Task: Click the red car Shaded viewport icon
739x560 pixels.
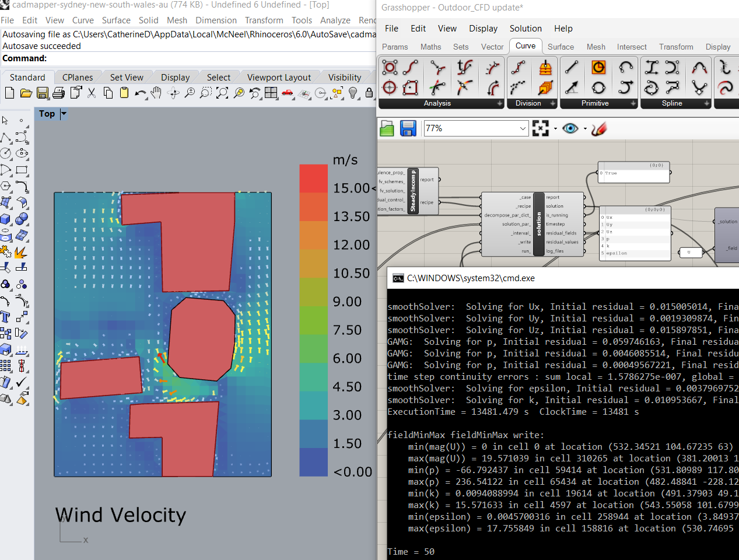Action: pyautogui.click(x=288, y=93)
